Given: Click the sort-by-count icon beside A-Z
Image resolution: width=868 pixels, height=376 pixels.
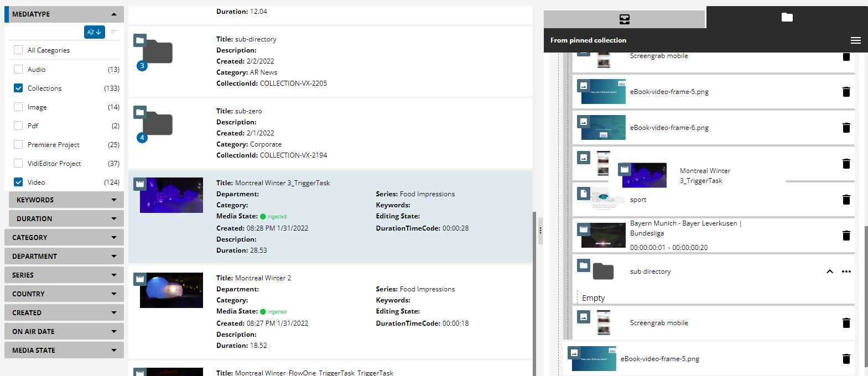Looking at the screenshot, I should pos(113,32).
